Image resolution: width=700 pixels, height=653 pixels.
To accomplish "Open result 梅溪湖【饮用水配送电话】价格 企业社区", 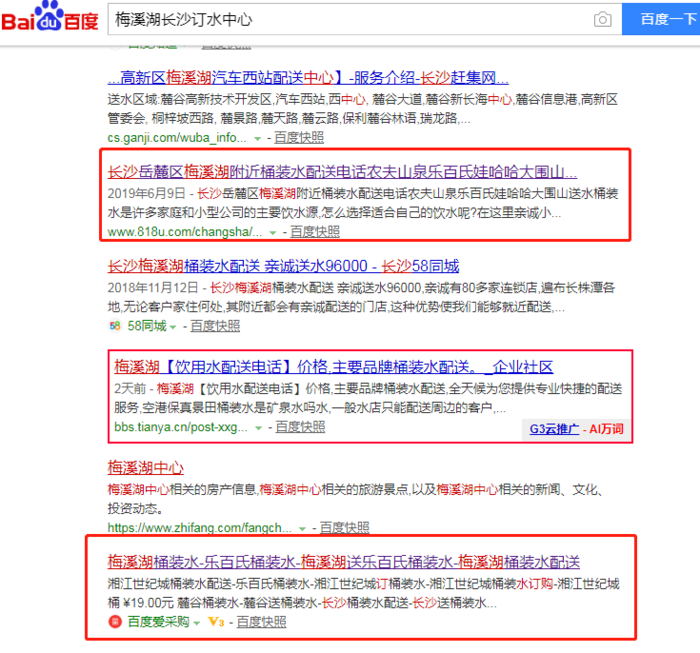I will (333, 367).
